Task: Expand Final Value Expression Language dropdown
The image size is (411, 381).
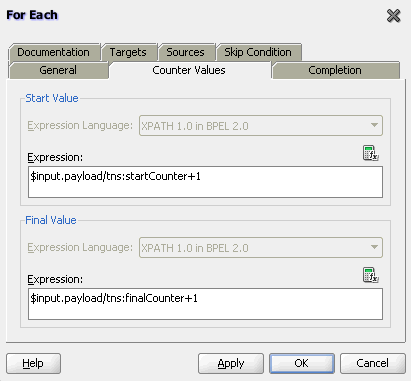Action: [x=261, y=248]
